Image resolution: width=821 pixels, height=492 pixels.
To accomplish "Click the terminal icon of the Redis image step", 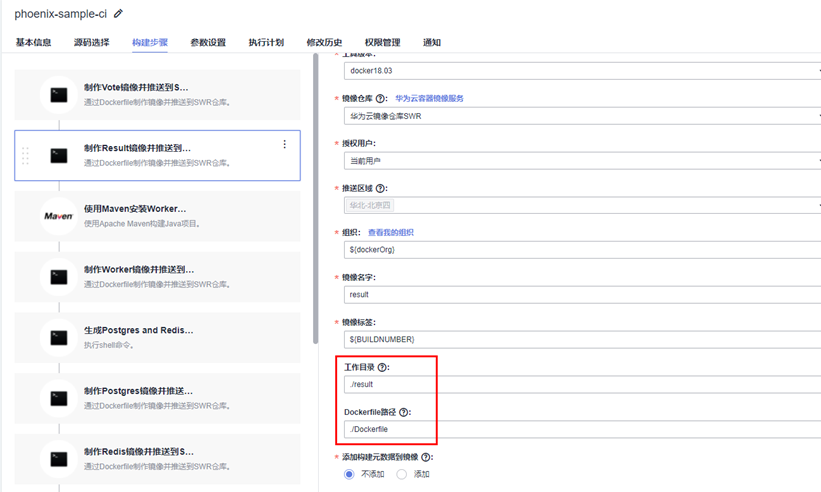I will click(59, 457).
